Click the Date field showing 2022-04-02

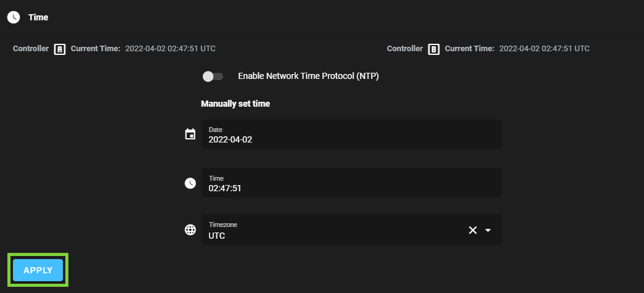tap(351, 134)
